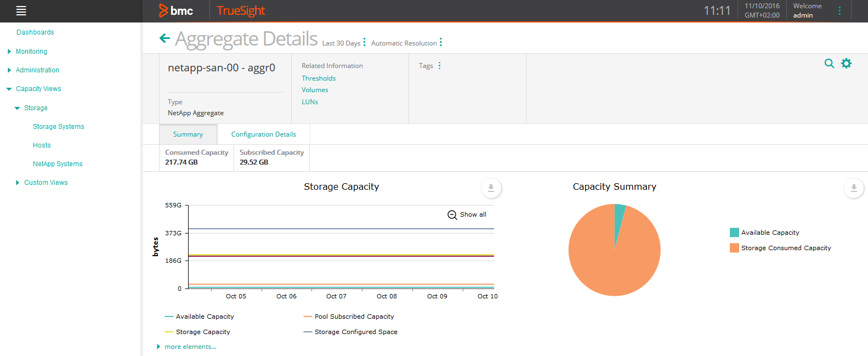868x356 pixels.
Task: Click the teal available capacity pie slice
Action: pyautogui.click(x=619, y=219)
